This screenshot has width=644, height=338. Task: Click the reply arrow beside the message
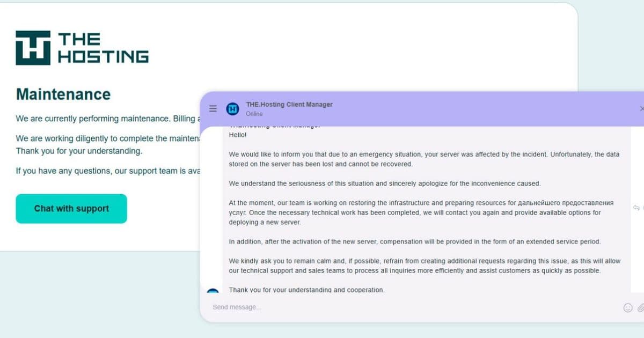coord(636,208)
